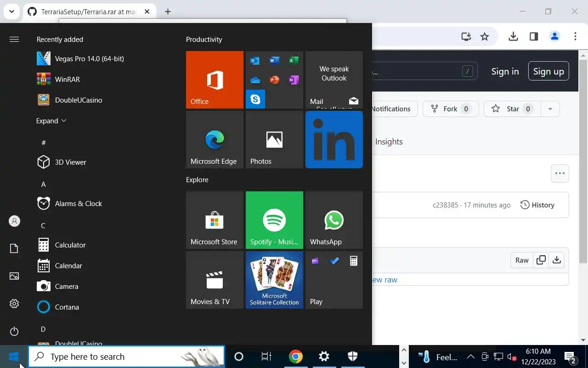Viewport: 588px width, 368px height.
Task: Launch Spotify Music tile
Action: coord(274,220)
